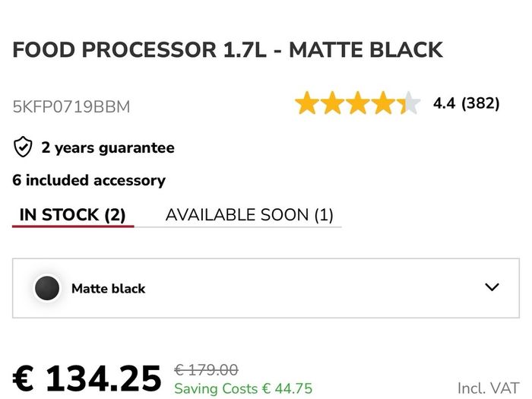Click the Matte black color circle
Viewport: 532px width, 399px height.
click(47, 288)
